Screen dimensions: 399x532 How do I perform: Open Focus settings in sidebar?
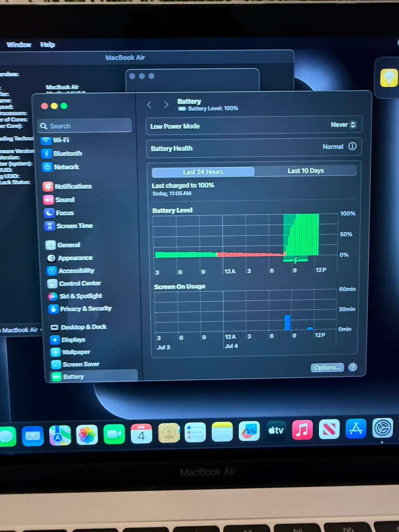[59, 213]
